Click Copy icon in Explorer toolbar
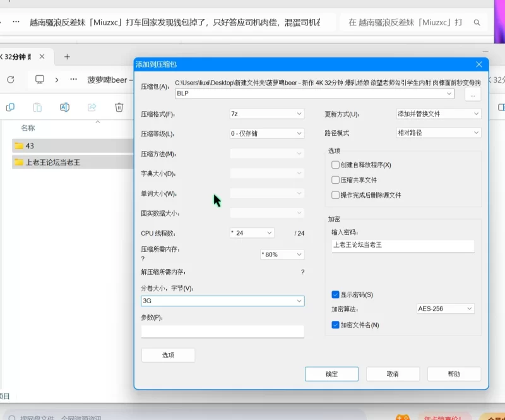The width and height of the screenshot is (505, 420). click(10, 107)
